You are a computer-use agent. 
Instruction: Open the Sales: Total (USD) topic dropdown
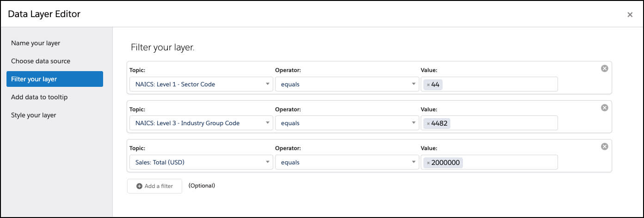(x=201, y=162)
